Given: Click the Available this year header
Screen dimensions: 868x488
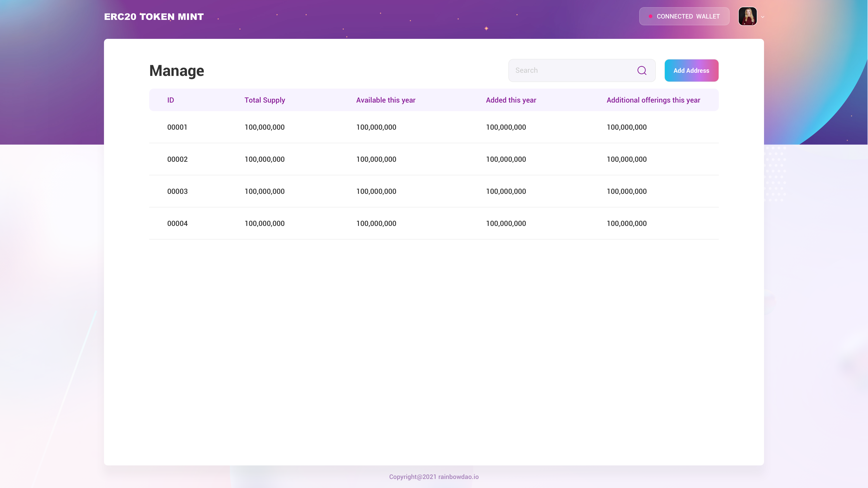Looking at the screenshot, I should point(385,100).
